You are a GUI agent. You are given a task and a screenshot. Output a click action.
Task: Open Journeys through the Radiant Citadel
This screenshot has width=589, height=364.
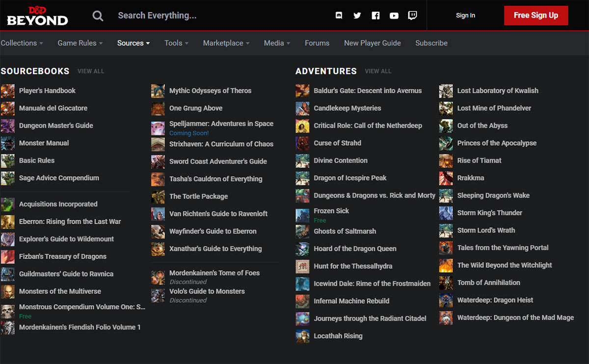pos(370,318)
